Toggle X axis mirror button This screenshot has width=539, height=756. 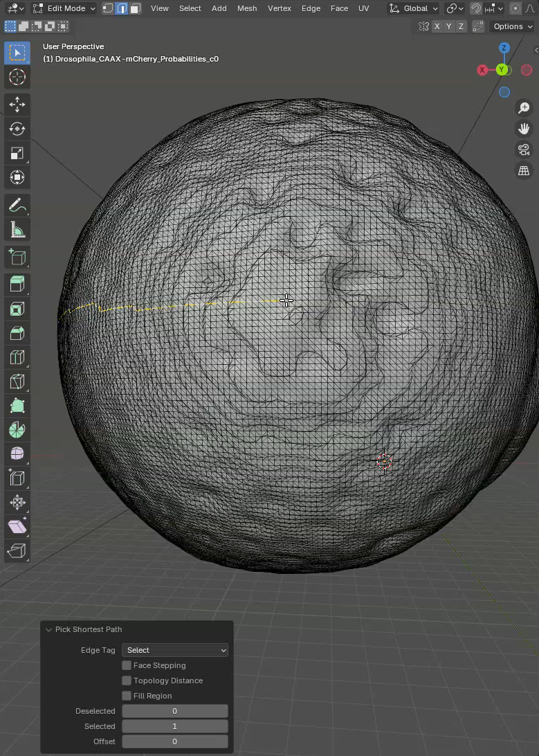click(x=437, y=26)
